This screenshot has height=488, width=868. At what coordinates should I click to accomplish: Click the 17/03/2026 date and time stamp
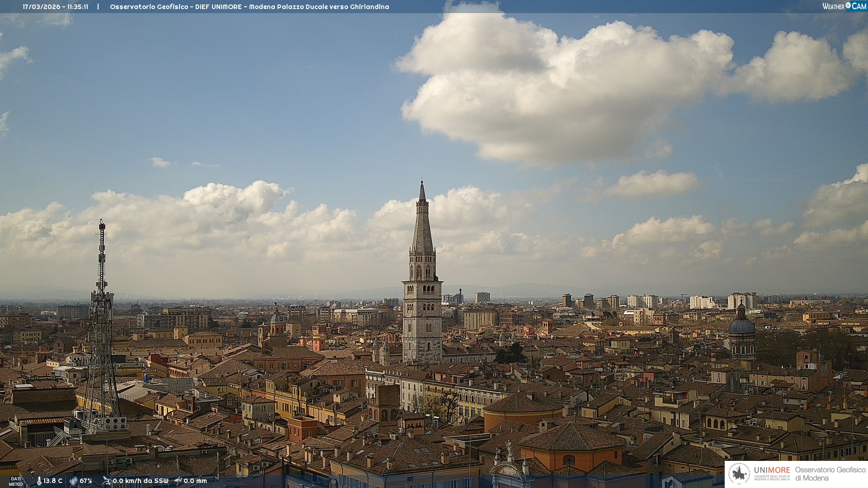(x=55, y=7)
